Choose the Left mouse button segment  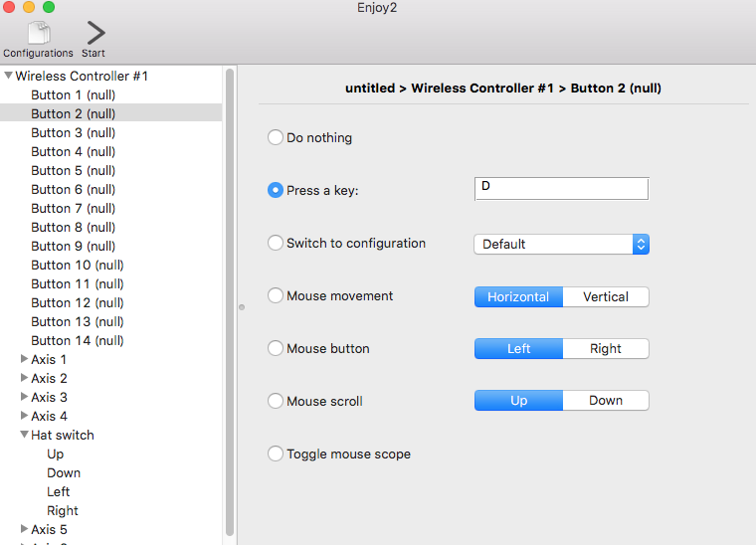[x=518, y=348]
